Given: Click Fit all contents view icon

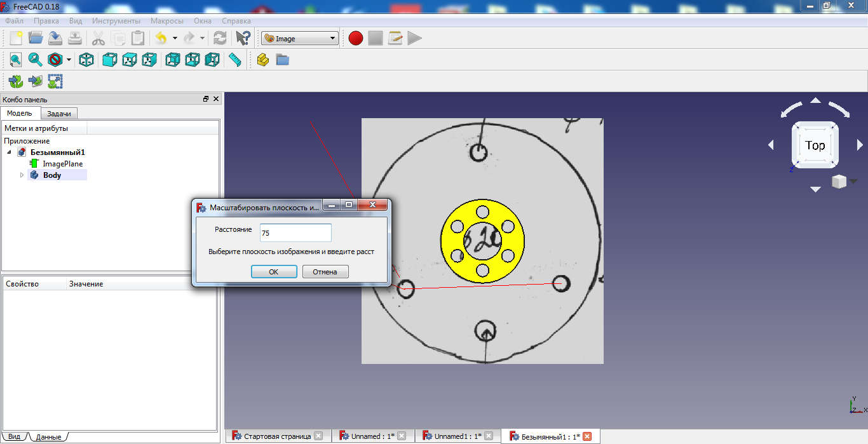Looking at the screenshot, I should pos(16,60).
